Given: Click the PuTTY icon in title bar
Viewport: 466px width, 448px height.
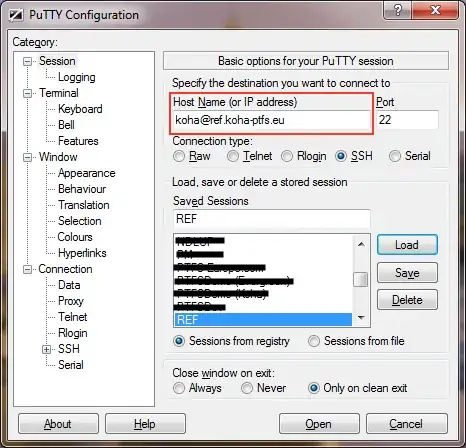Looking at the screenshot, I should (16, 15).
